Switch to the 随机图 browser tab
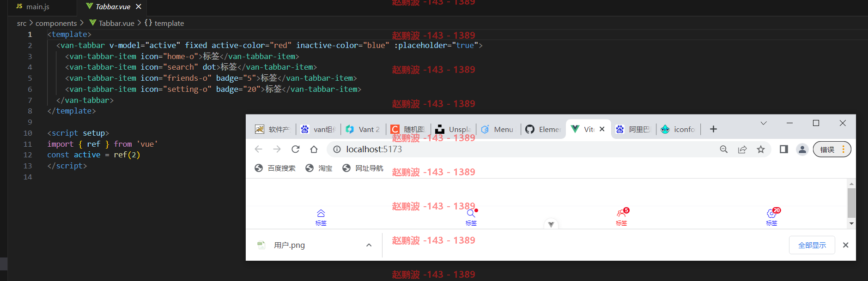Image resolution: width=868 pixels, height=281 pixels. tap(408, 129)
